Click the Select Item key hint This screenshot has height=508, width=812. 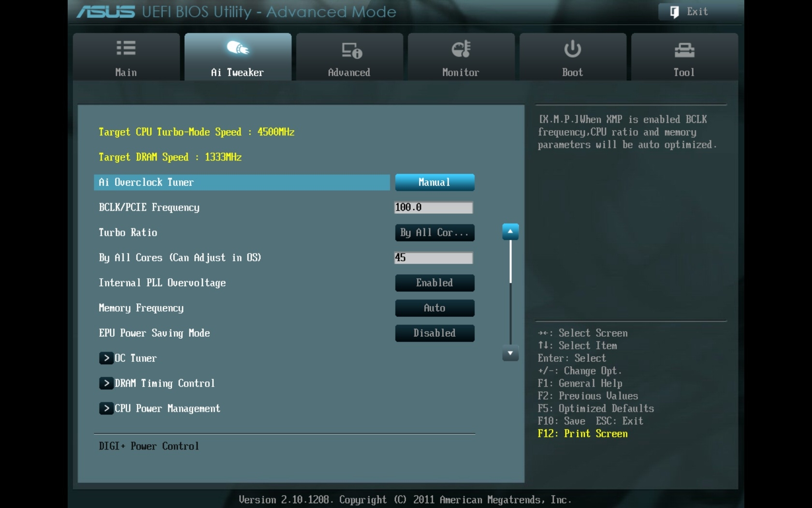coord(578,345)
